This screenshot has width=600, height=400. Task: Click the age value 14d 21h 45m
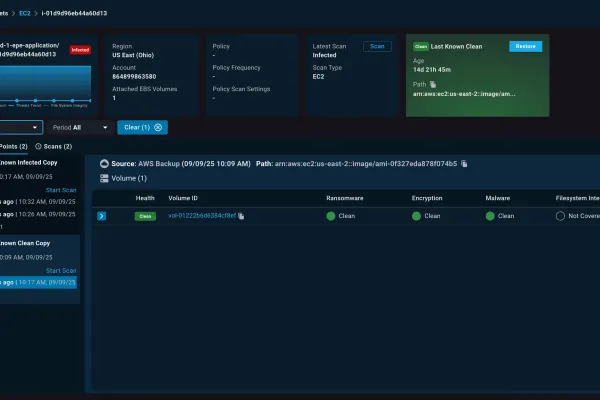[x=432, y=70]
